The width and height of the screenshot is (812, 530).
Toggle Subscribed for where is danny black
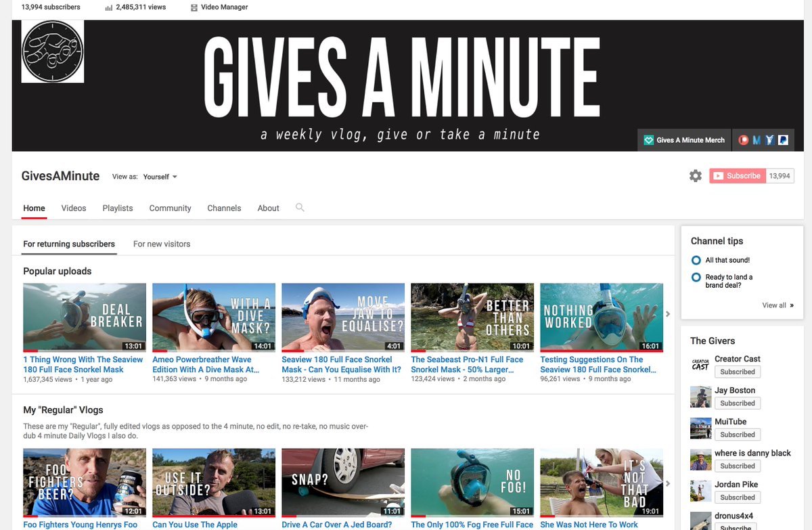[x=738, y=466]
